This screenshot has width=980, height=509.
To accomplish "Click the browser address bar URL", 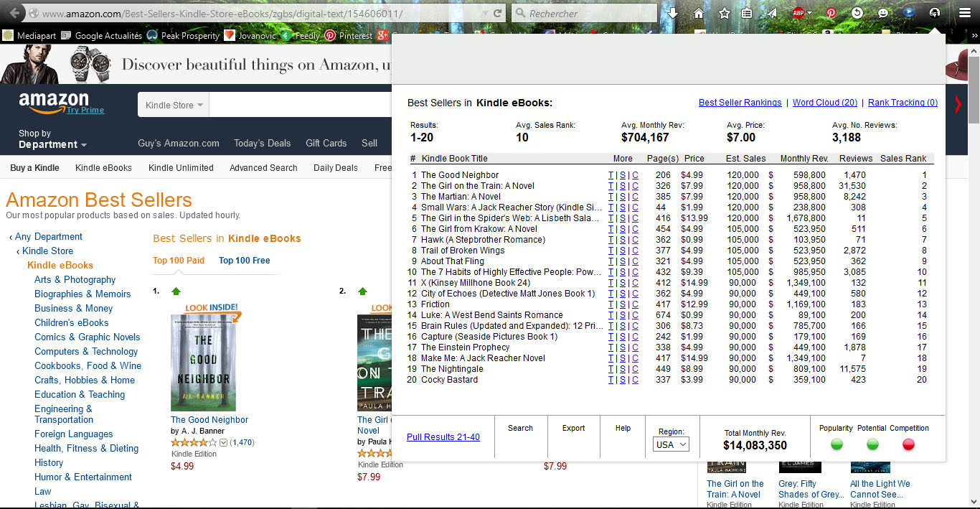I will coord(222,14).
